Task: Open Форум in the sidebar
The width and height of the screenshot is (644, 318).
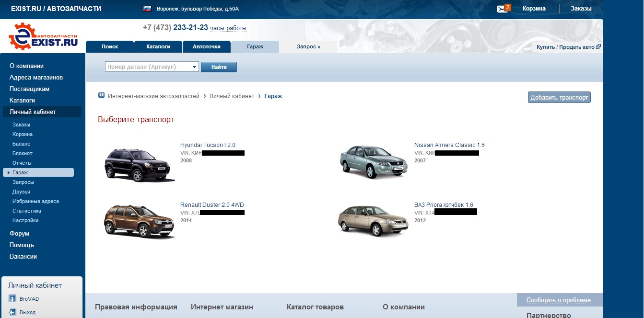Action: [x=19, y=234]
